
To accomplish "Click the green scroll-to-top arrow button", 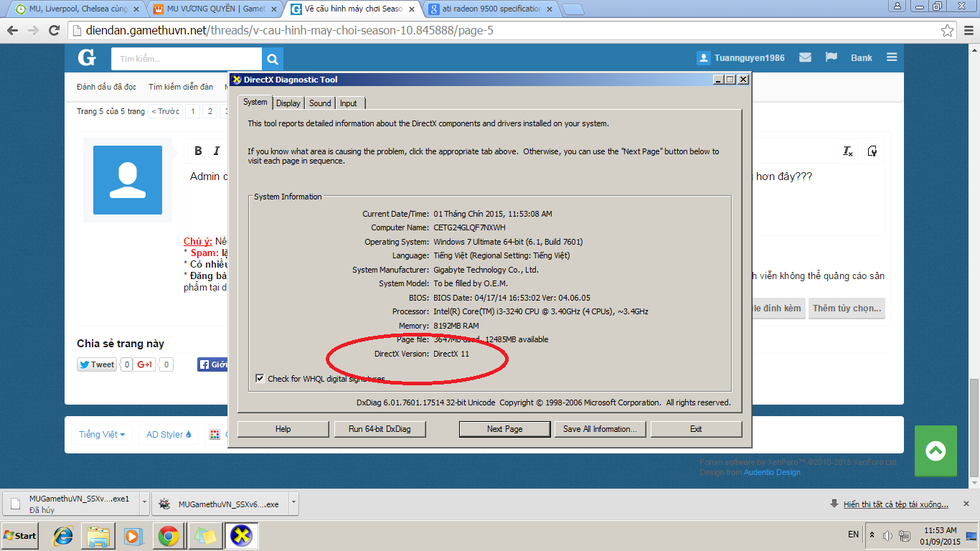I will tap(936, 451).
